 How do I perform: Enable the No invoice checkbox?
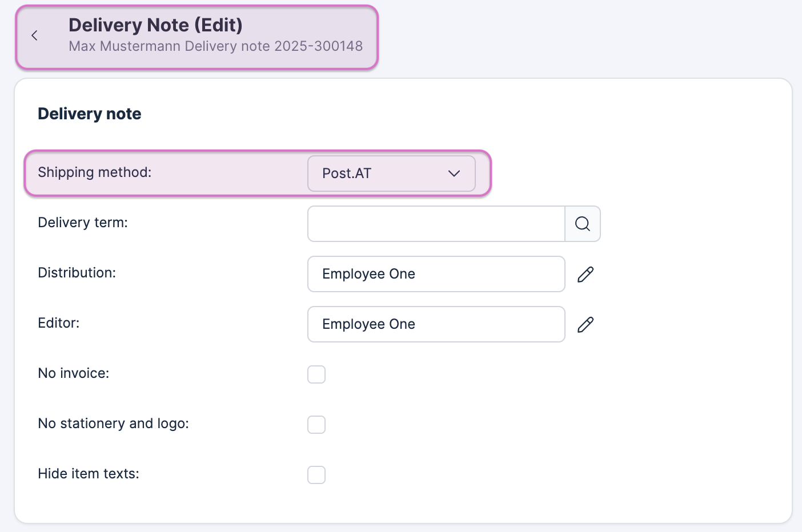pyautogui.click(x=316, y=374)
